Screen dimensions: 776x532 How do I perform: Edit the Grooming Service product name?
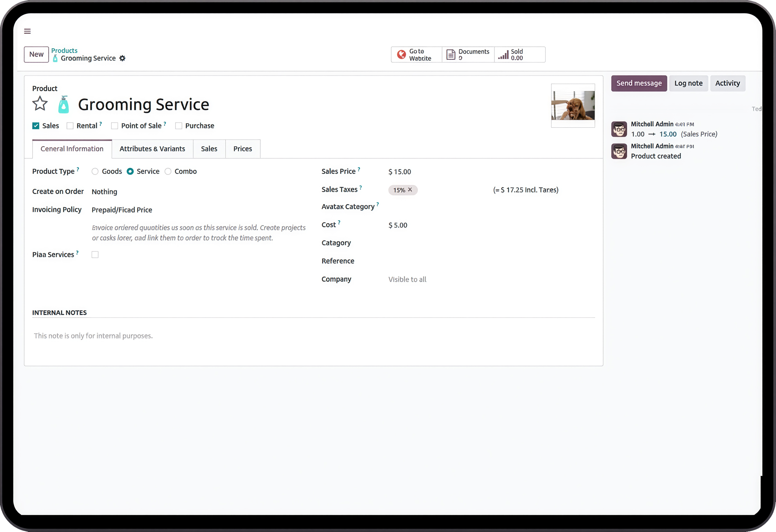click(144, 104)
